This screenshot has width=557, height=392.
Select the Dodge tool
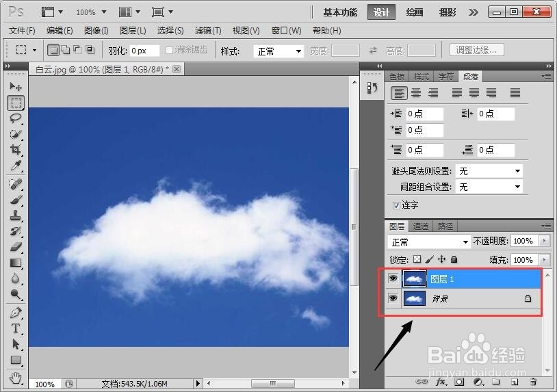click(x=16, y=294)
